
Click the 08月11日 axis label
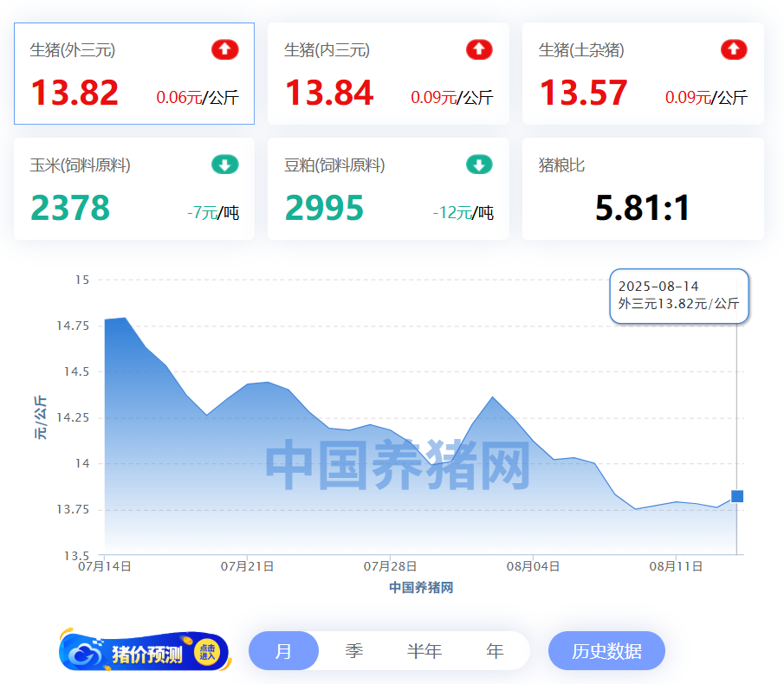point(676,566)
